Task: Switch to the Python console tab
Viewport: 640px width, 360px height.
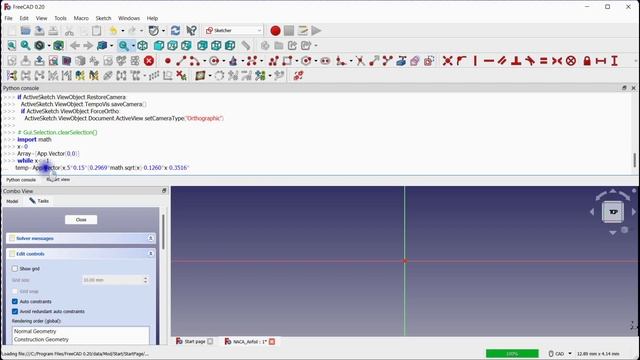Action: click(21, 180)
